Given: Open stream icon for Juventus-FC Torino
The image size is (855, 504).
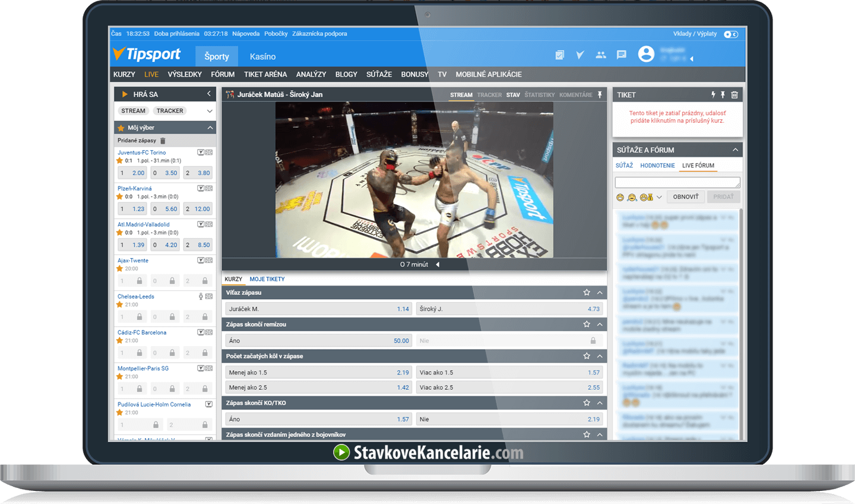Looking at the screenshot, I should click(x=201, y=153).
